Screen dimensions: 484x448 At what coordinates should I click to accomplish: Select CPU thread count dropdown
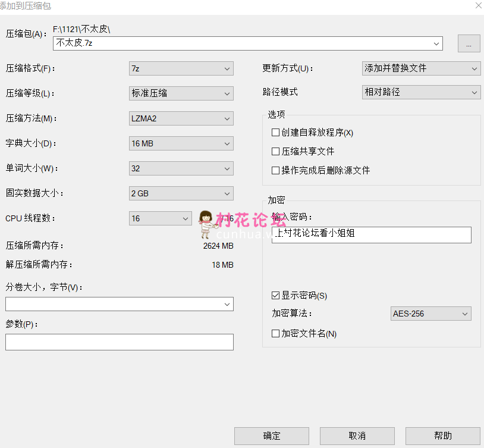(160, 218)
